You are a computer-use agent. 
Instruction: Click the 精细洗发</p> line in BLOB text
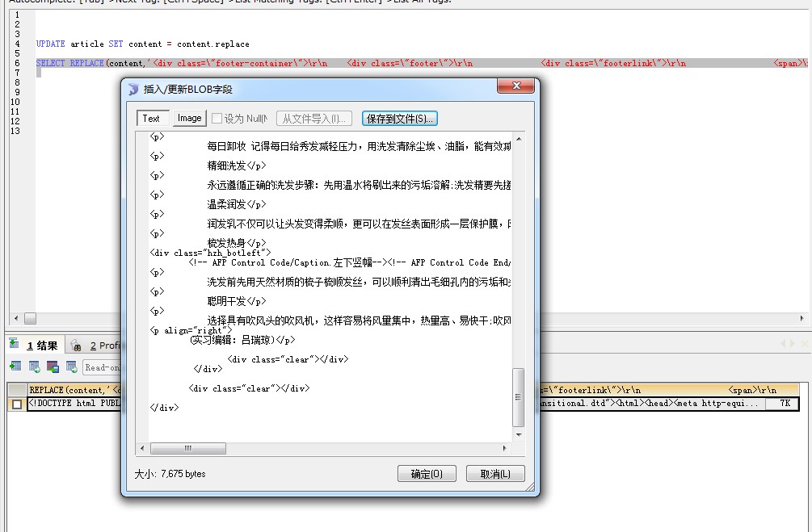click(x=237, y=165)
